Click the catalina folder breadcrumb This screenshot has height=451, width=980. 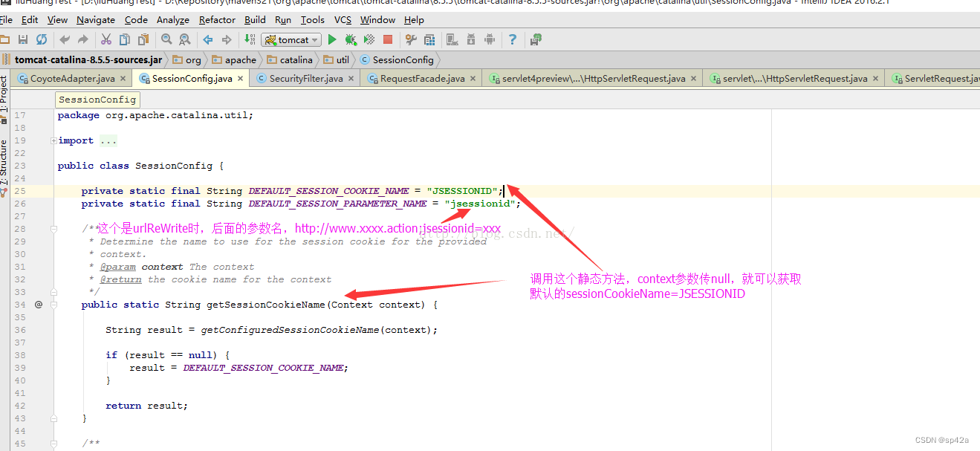tap(290, 59)
